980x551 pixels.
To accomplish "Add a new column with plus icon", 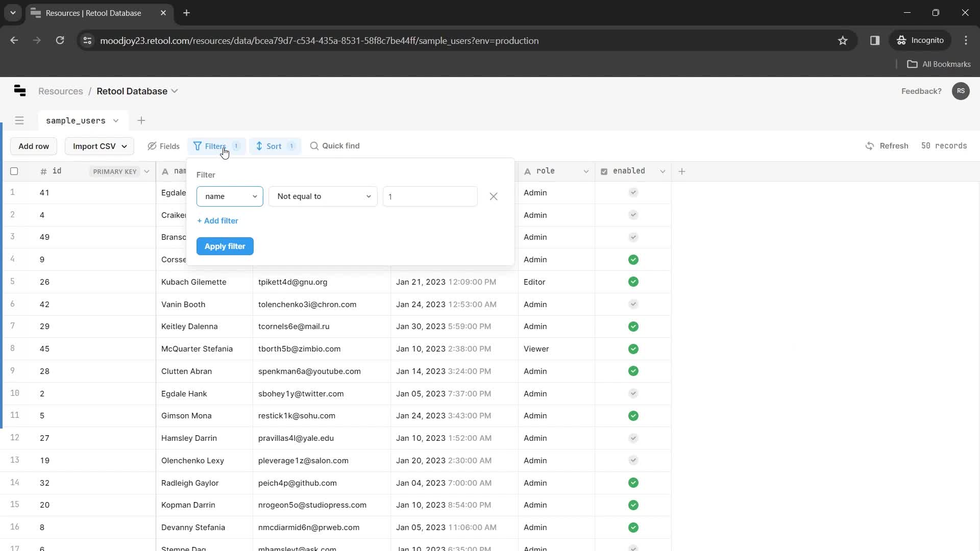I will click(682, 171).
